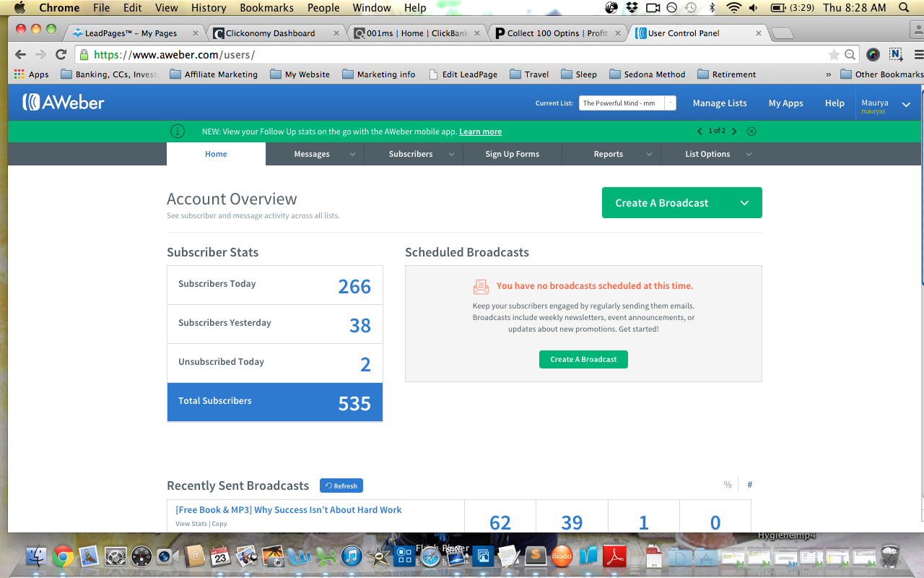Screen dimensions: 924x578
Task: Open the volume control in menu bar
Action: tap(754, 8)
